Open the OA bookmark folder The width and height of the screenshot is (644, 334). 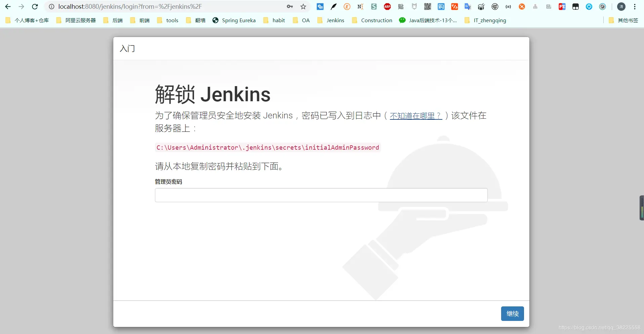coord(301,20)
